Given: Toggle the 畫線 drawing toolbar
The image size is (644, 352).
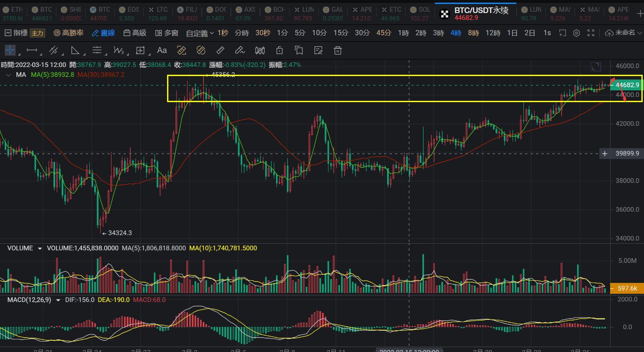Looking at the screenshot, I should click(x=103, y=33).
